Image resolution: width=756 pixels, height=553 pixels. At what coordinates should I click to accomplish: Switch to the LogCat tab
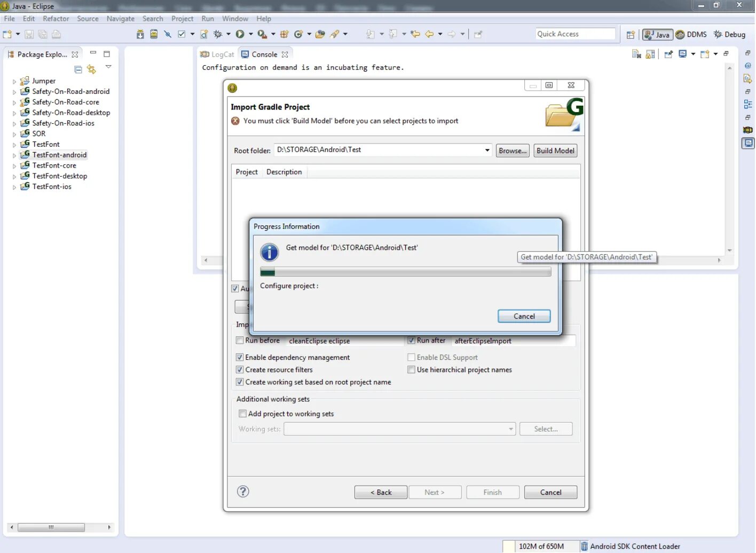(217, 54)
